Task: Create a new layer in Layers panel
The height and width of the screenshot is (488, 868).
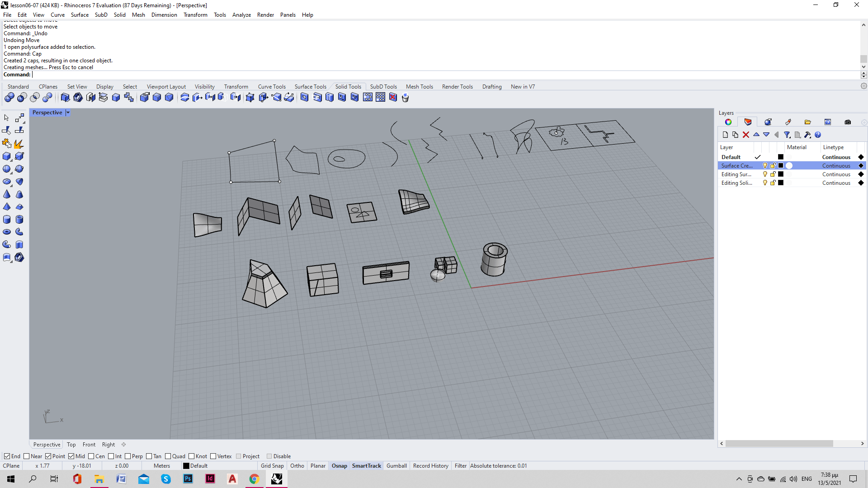Action: 725,135
